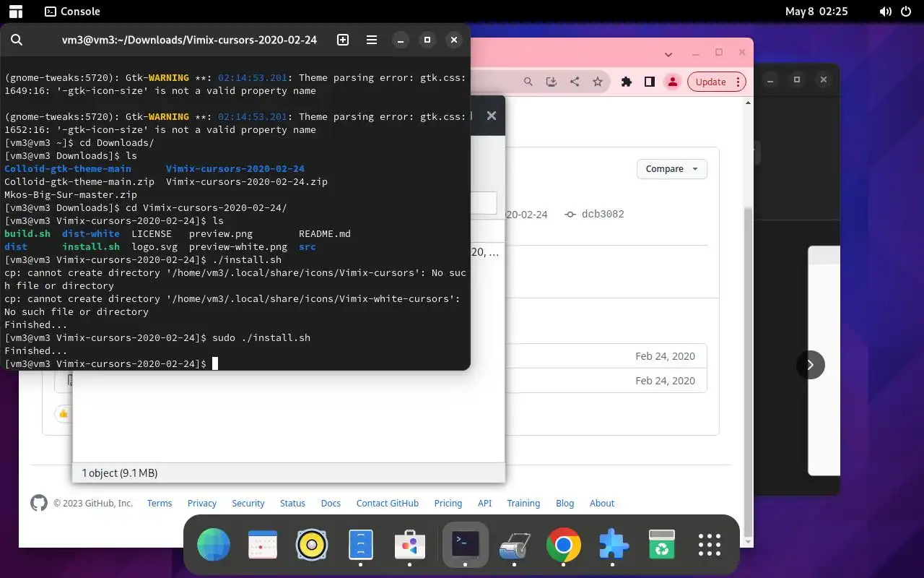Open the music speaker app in dock
Screen dimensions: 924x578
[x=312, y=545]
